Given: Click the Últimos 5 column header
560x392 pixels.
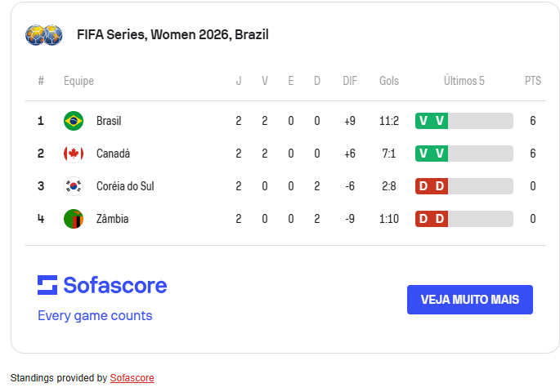Looking at the screenshot, I should [464, 81].
